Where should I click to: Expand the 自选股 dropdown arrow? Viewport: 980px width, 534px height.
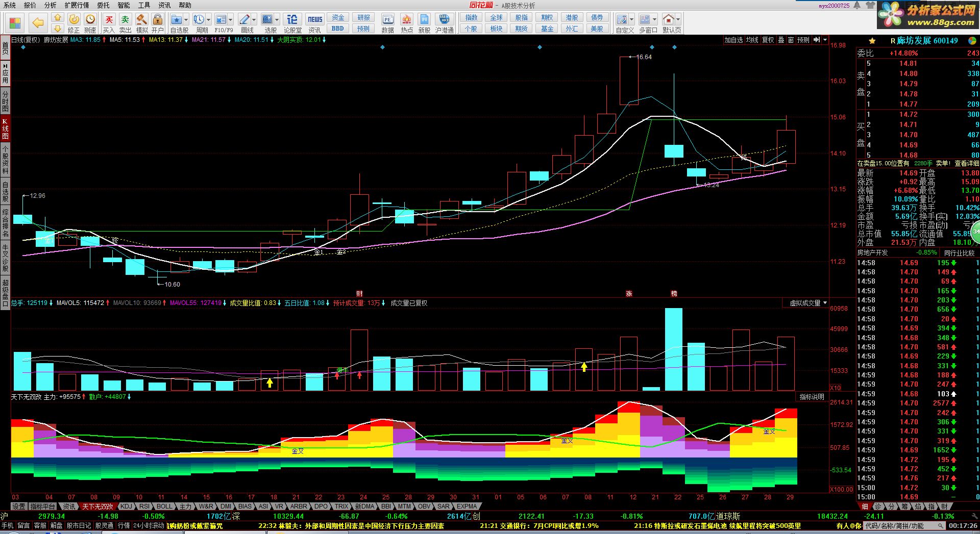coord(186,20)
